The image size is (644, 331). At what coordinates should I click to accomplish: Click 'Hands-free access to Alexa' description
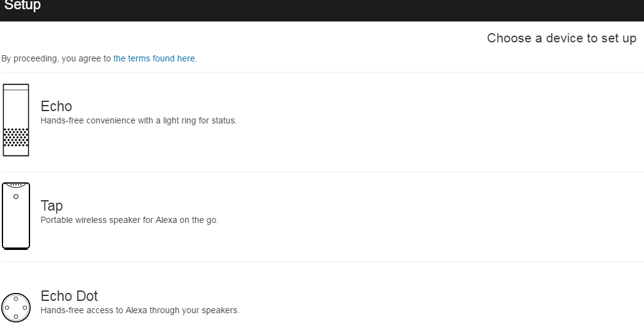pyautogui.click(x=140, y=310)
